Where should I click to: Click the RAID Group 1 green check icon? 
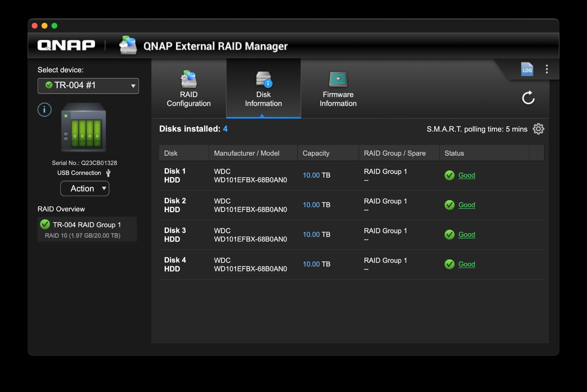[x=45, y=224]
